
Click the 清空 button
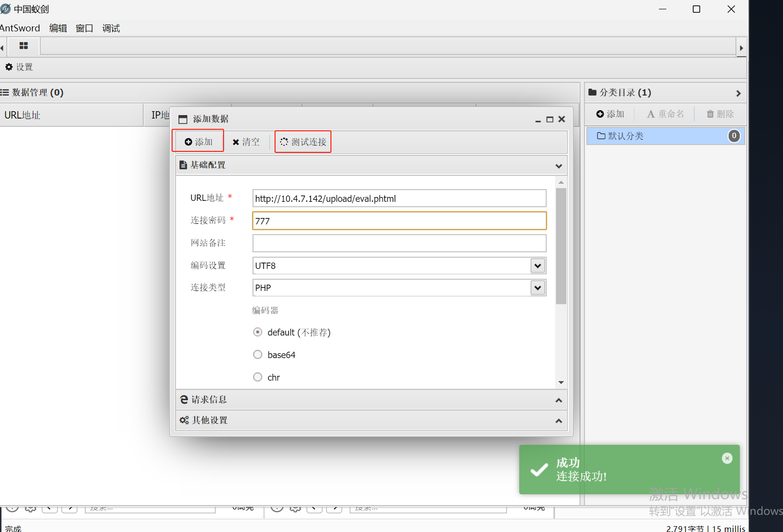tap(246, 142)
